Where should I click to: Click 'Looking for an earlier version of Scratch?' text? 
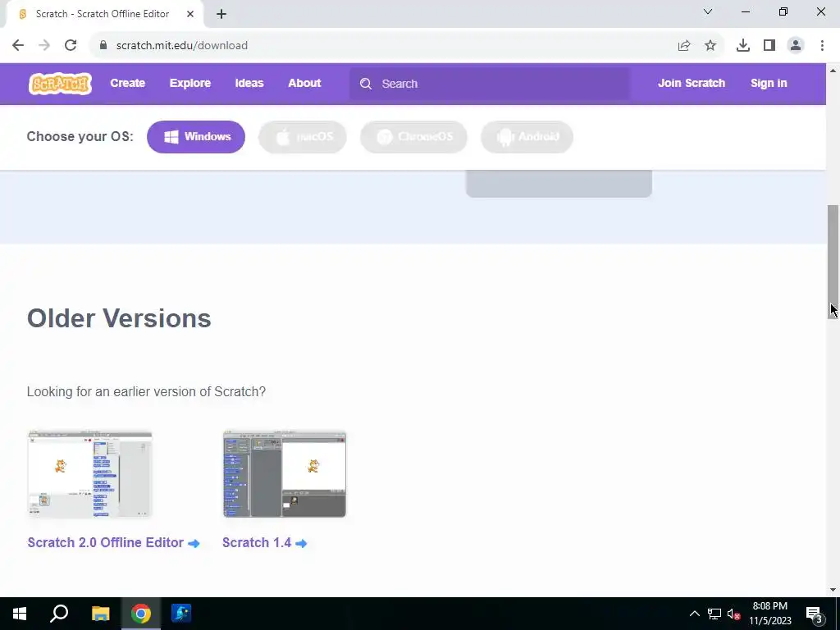[x=146, y=391]
